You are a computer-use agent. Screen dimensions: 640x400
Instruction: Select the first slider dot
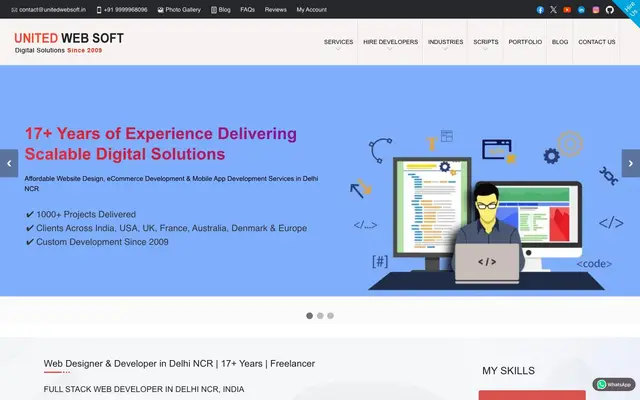click(309, 316)
